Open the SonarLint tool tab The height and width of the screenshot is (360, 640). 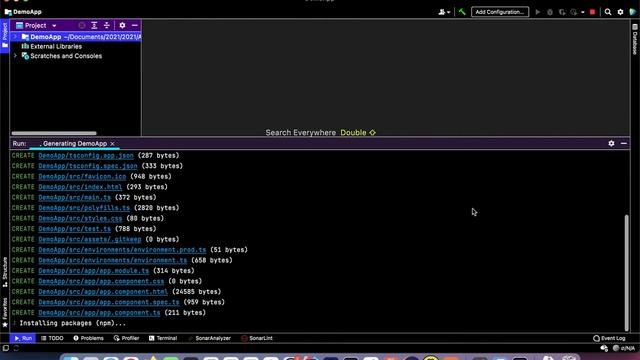(x=257, y=338)
